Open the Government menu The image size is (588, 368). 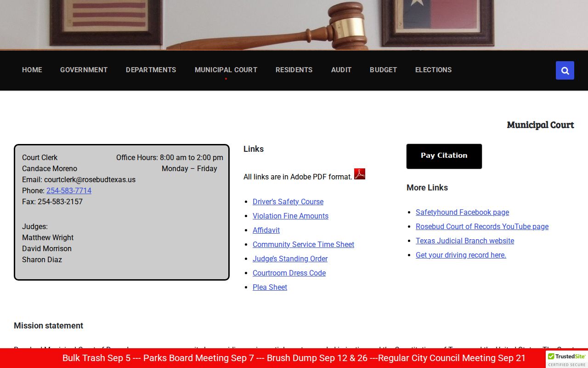click(84, 70)
